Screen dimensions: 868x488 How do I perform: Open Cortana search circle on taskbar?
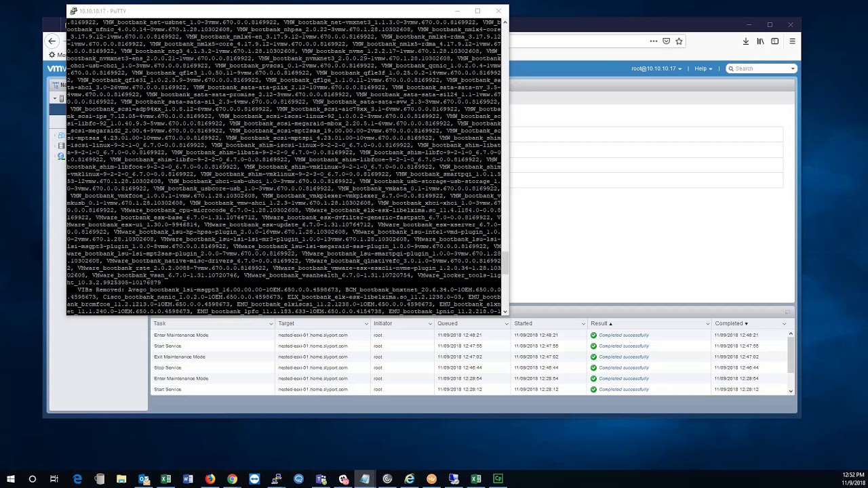pos(32,479)
